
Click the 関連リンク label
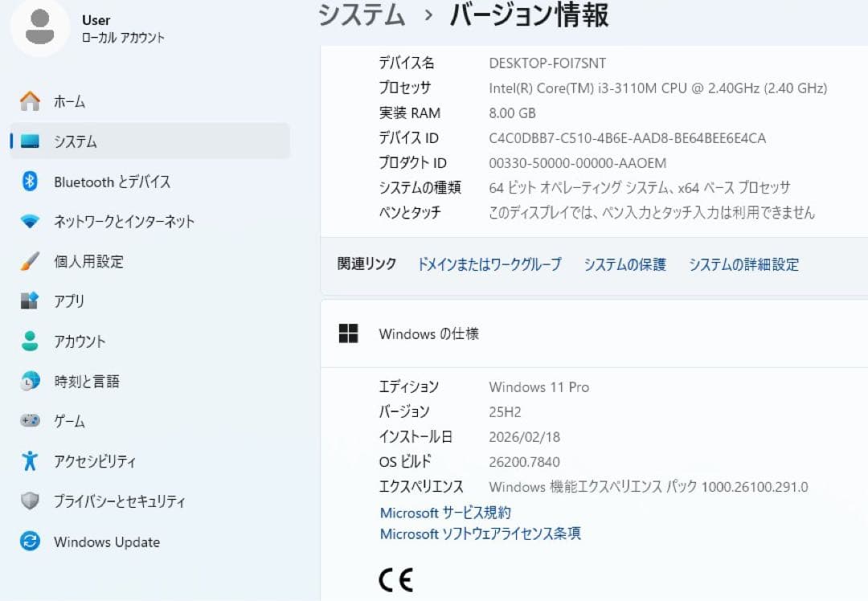tap(366, 264)
